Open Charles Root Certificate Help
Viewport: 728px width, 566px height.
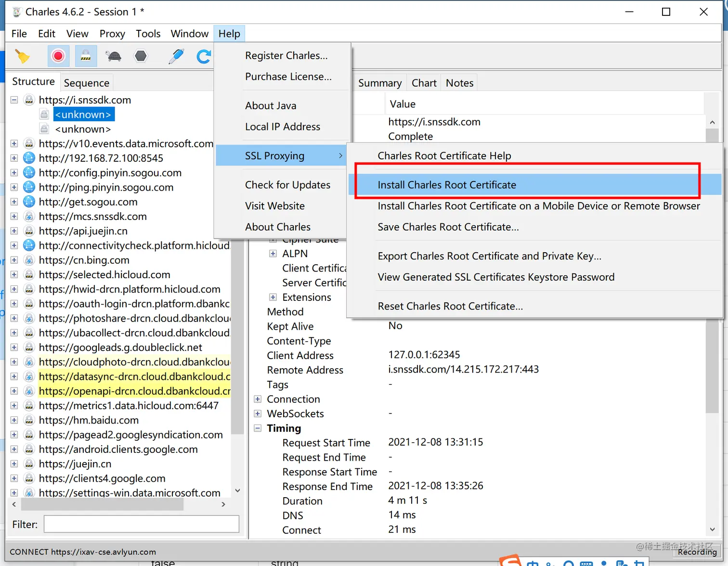click(444, 156)
